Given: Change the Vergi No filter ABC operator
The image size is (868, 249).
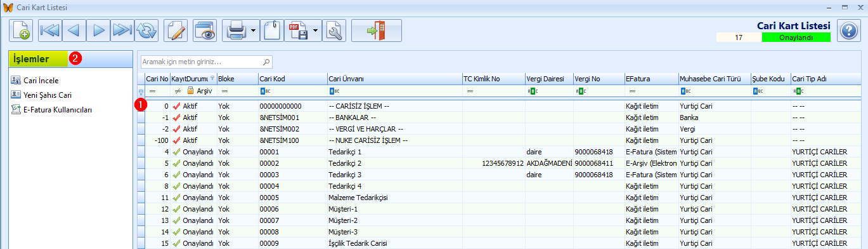Looking at the screenshot, I should click(x=581, y=91).
